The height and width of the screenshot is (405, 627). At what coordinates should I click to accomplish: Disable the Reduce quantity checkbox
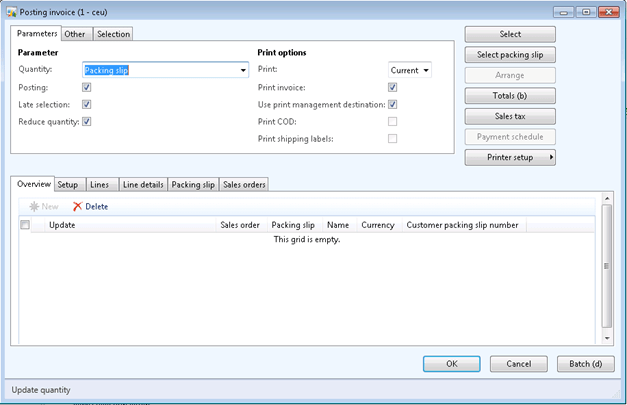tap(87, 121)
